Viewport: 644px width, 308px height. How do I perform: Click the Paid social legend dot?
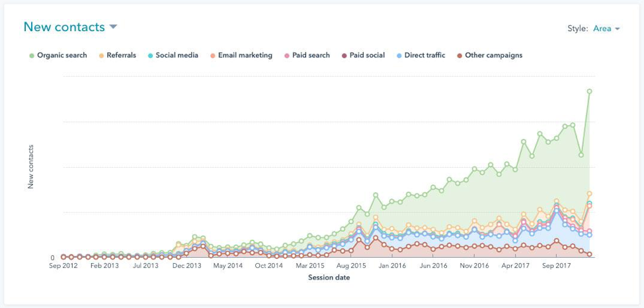[x=344, y=56]
